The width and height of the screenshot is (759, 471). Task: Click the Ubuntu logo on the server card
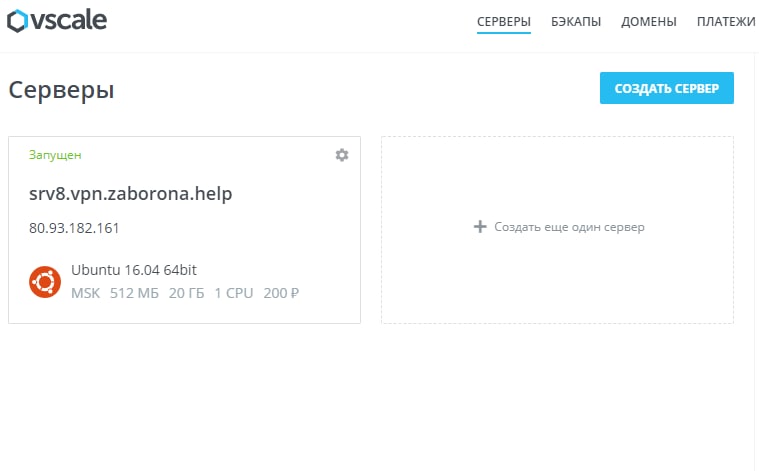(45, 282)
